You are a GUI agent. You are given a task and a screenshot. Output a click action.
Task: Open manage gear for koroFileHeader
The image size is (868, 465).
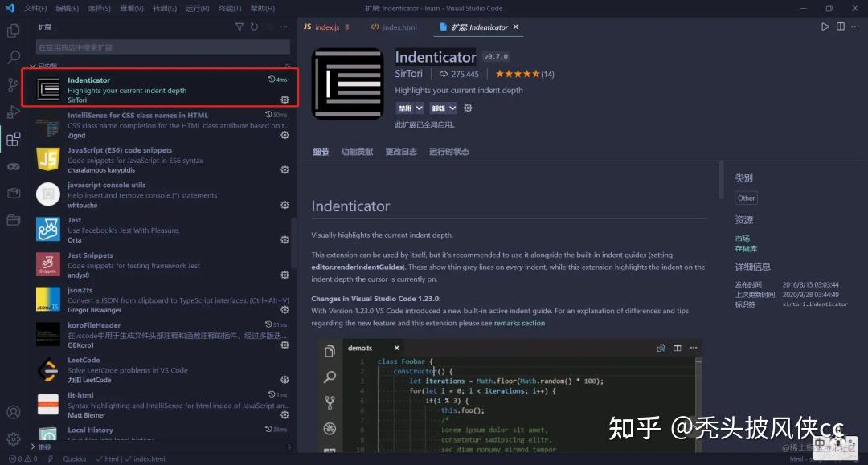tap(285, 345)
